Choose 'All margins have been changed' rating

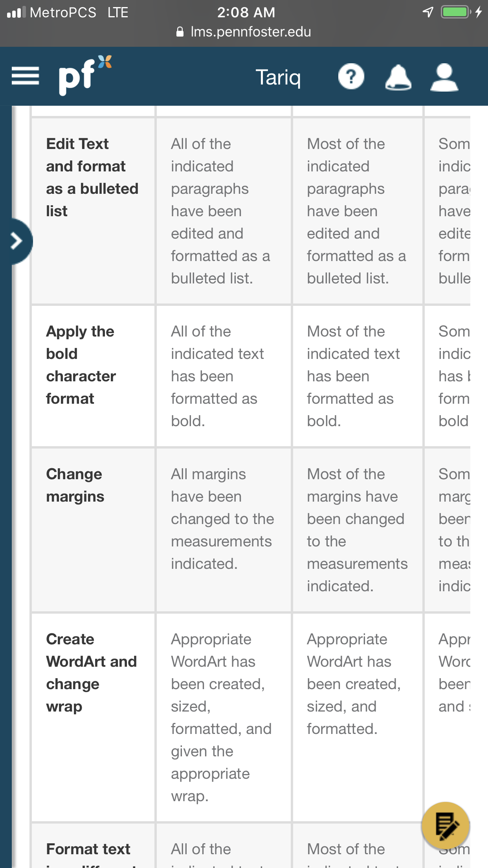click(x=224, y=530)
